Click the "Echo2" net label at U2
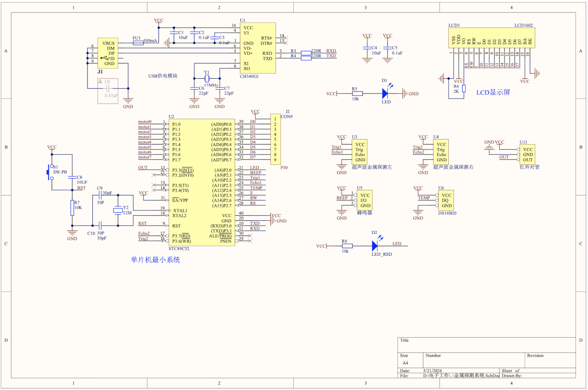This screenshot has width=588, height=390. tap(144, 233)
